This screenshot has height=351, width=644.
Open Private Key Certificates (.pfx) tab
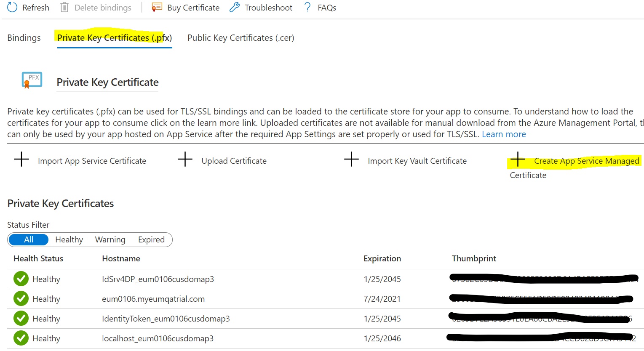pos(115,38)
